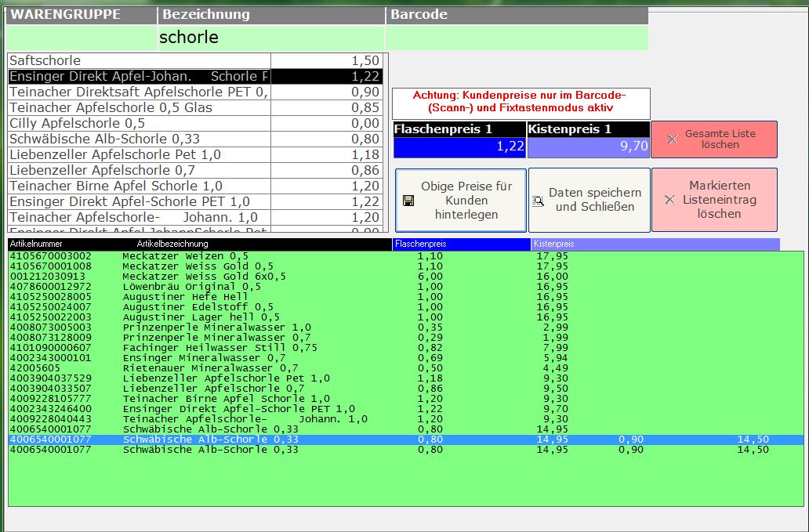This screenshot has width=809, height=532.
Task: Click the highlighted blue Schwäbische Alb-Schorle row
Action: 406,440
